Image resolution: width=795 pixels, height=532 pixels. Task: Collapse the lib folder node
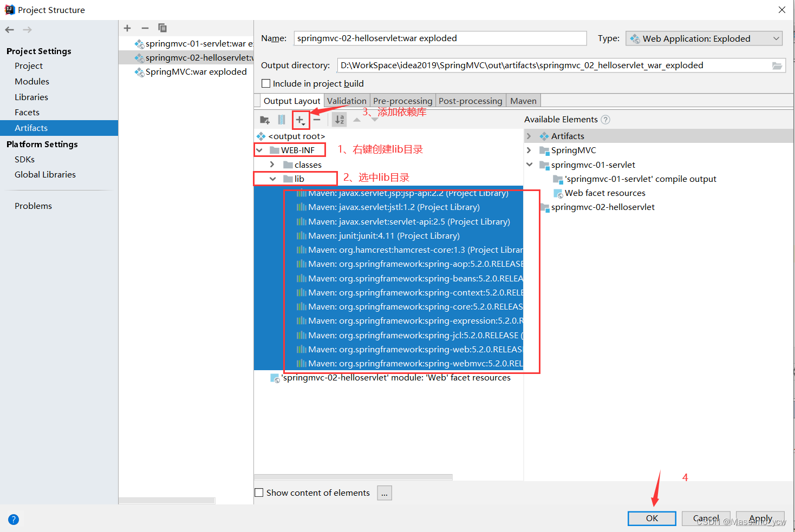(273, 179)
